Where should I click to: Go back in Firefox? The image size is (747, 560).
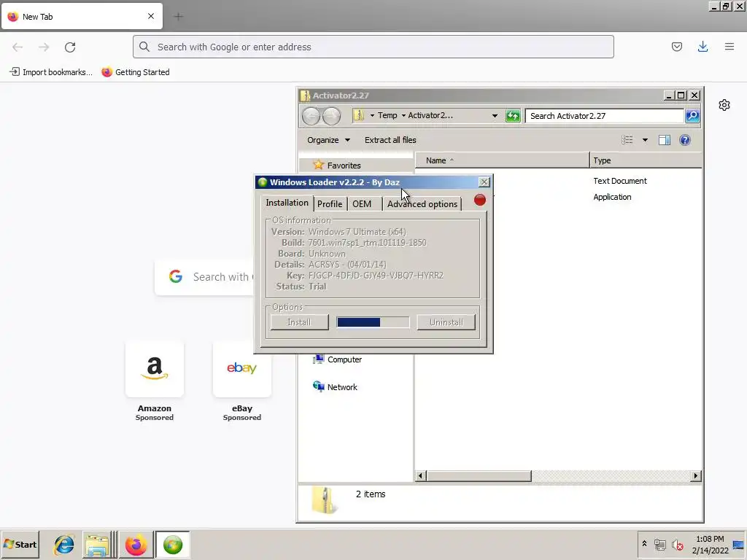click(x=18, y=47)
